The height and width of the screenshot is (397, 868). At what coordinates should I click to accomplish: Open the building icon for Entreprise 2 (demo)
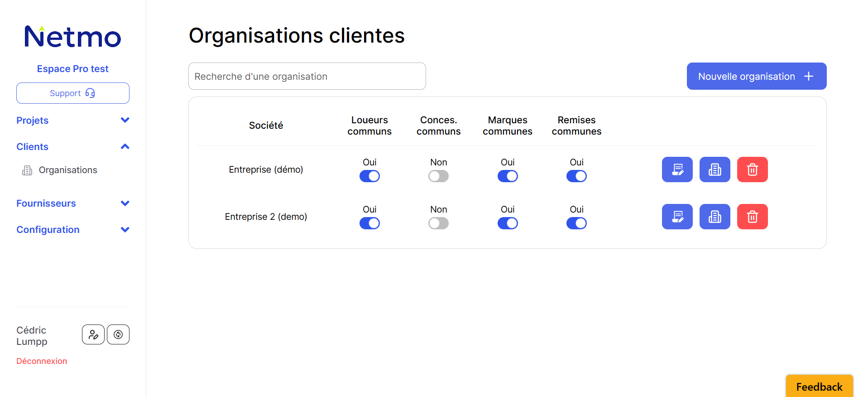[x=715, y=217]
